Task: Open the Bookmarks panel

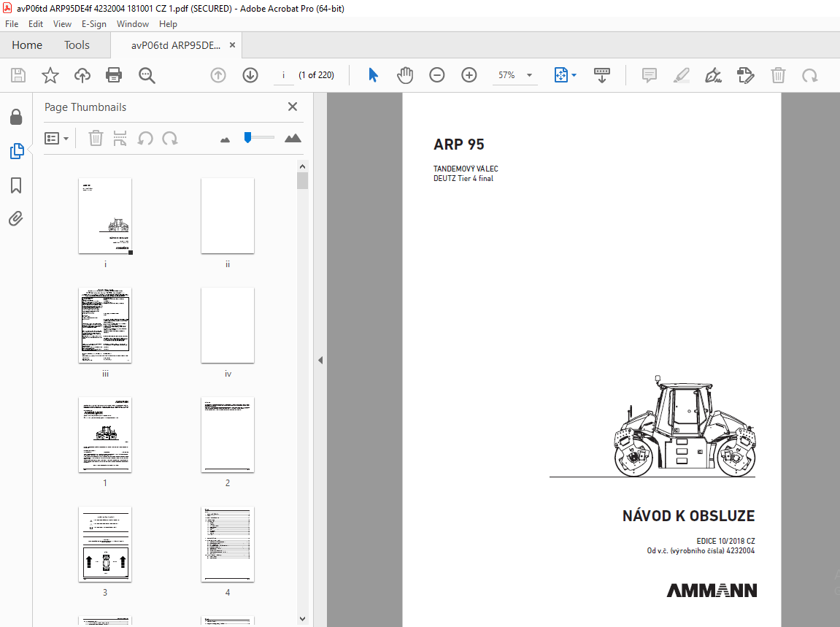Action: [x=16, y=185]
